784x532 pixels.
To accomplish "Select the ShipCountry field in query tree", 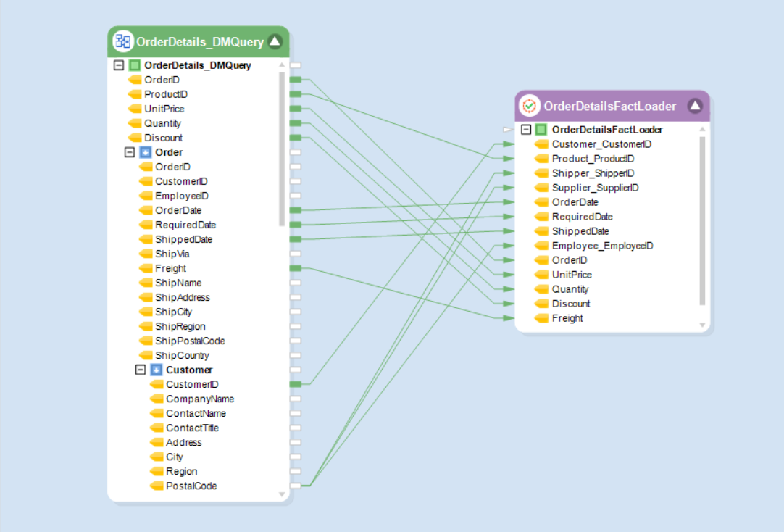I will tap(182, 355).
